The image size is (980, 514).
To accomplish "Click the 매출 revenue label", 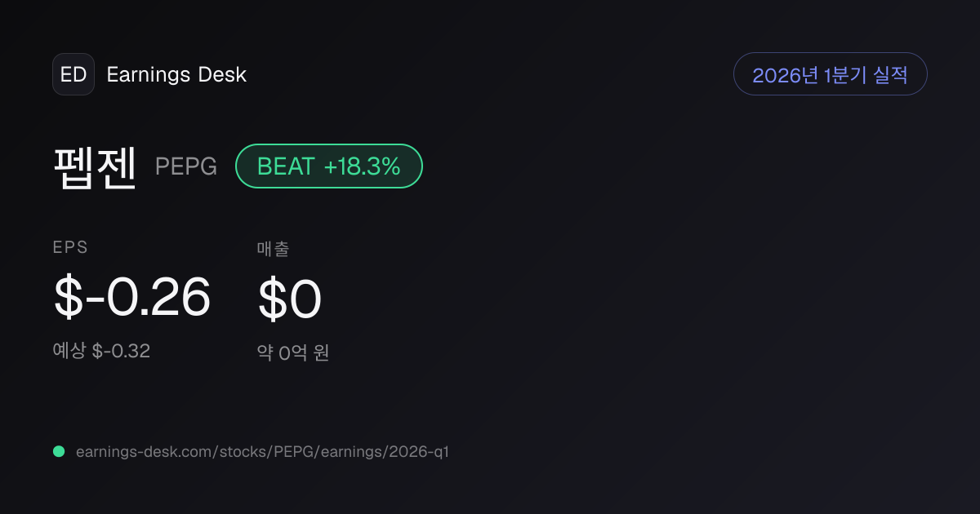I will click(273, 249).
